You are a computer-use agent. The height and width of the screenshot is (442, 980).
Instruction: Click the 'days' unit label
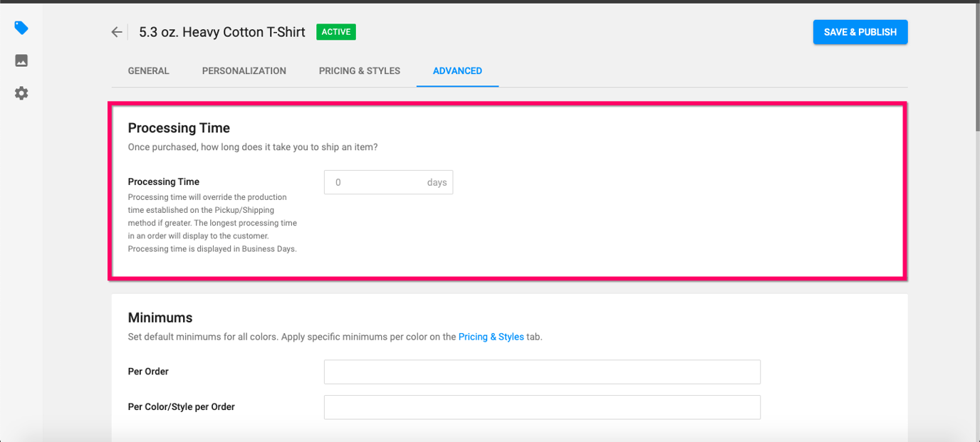pyautogui.click(x=437, y=182)
